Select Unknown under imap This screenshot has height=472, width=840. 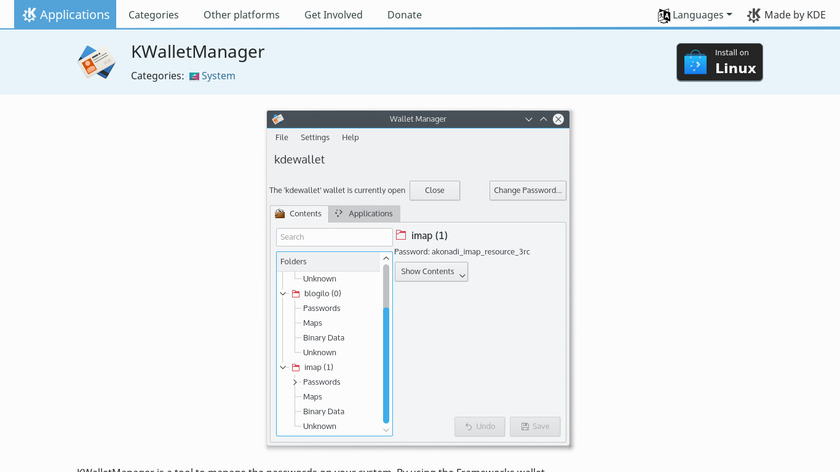click(x=319, y=426)
